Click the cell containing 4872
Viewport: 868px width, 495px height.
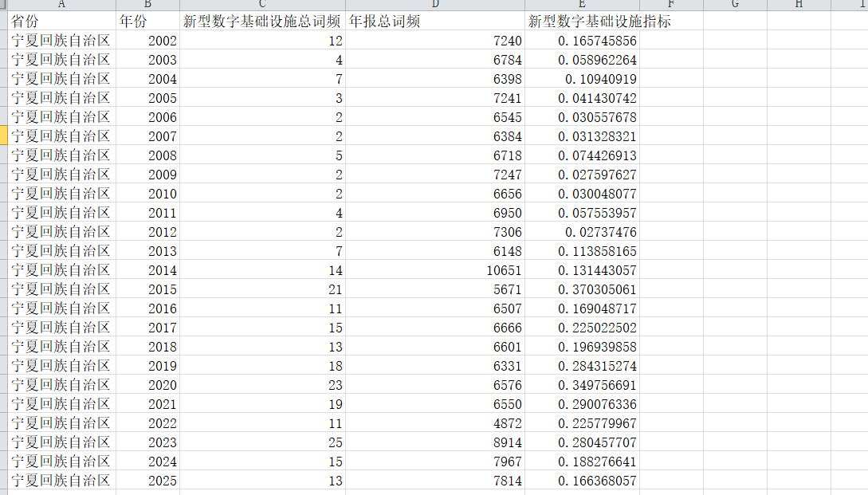click(435, 423)
